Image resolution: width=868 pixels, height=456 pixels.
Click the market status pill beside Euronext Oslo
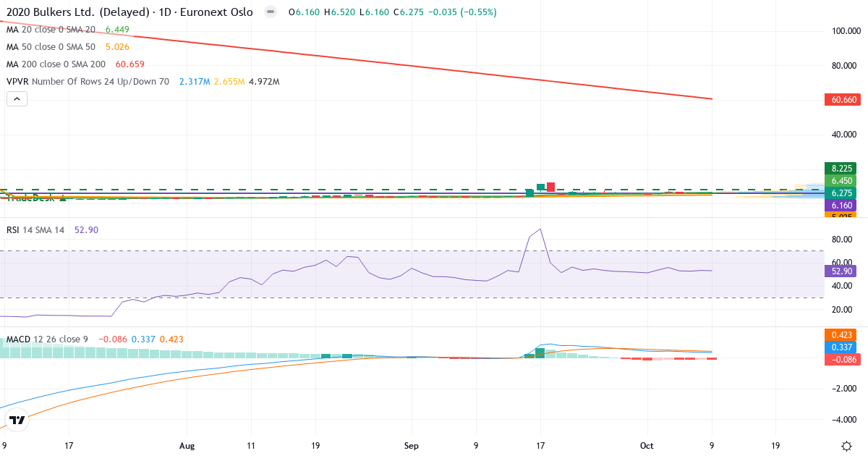coord(270,12)
